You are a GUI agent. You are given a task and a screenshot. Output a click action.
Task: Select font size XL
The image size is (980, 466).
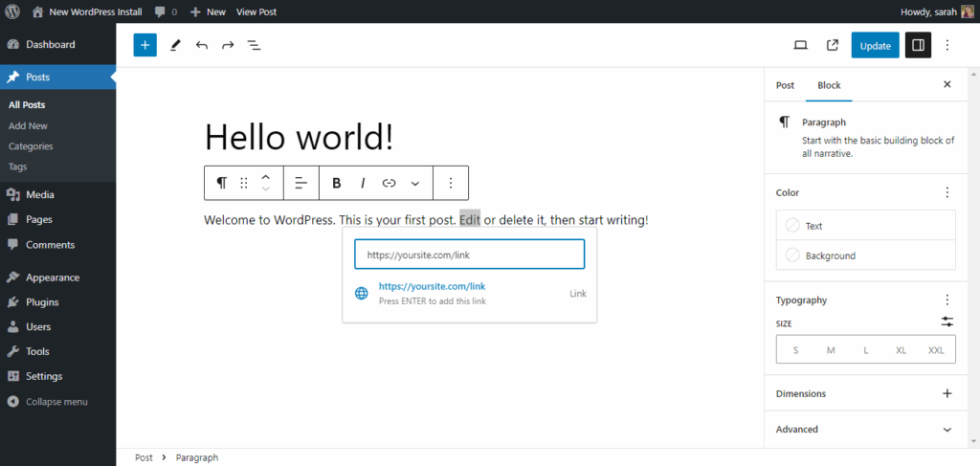(x=901, y=350)
